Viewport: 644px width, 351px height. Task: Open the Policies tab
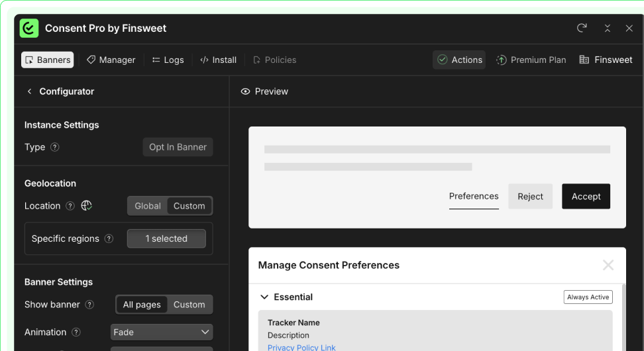click(275, 60)
